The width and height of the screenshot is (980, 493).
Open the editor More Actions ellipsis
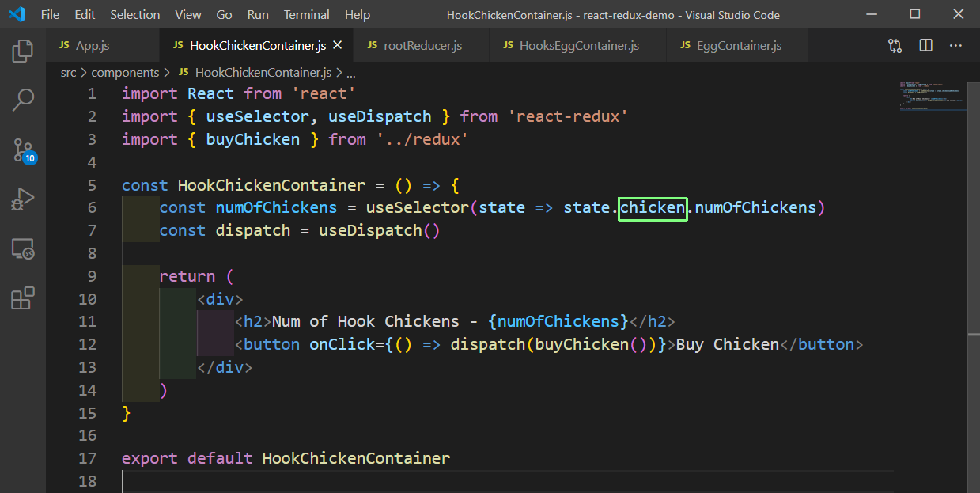click(x=956, y=46)
